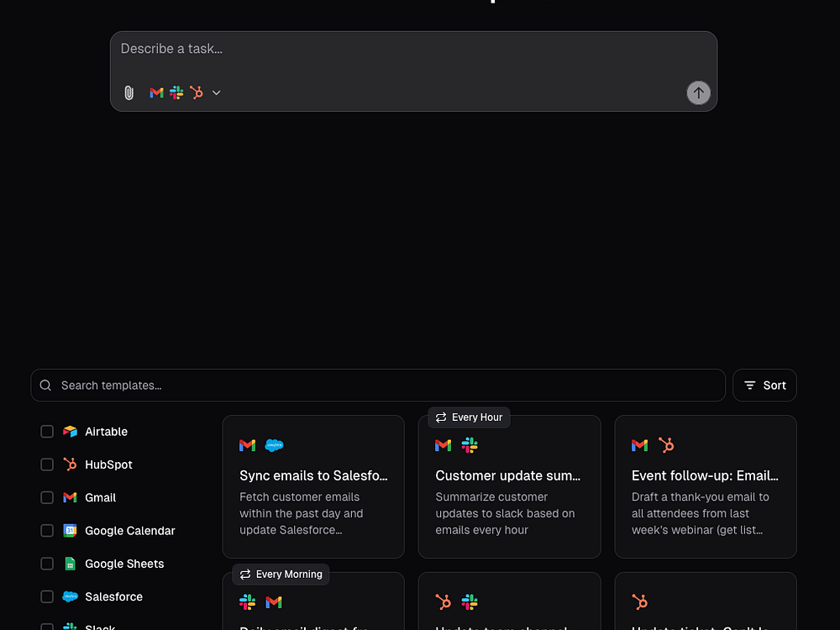Click the Slack icon in the task box
The height and width of the screenshot is (630, 840).
point(176,92)
